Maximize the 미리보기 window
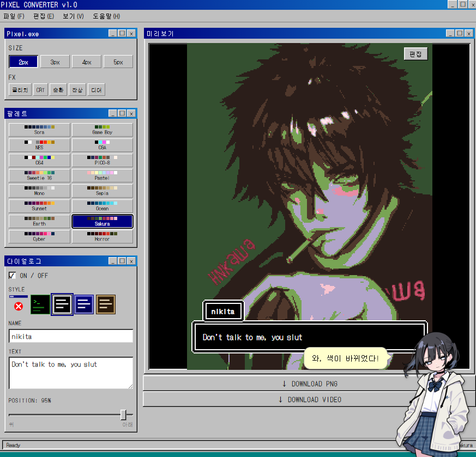 click(x=460, y=33)
